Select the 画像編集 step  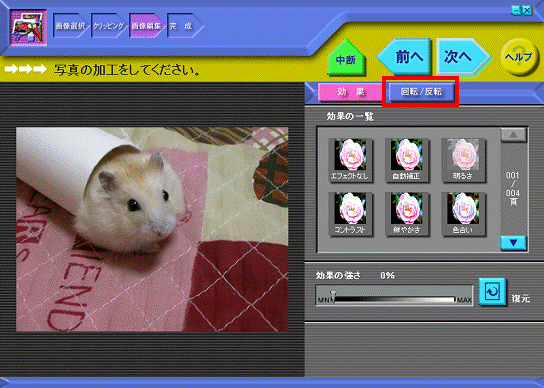(x=146, y=26)
